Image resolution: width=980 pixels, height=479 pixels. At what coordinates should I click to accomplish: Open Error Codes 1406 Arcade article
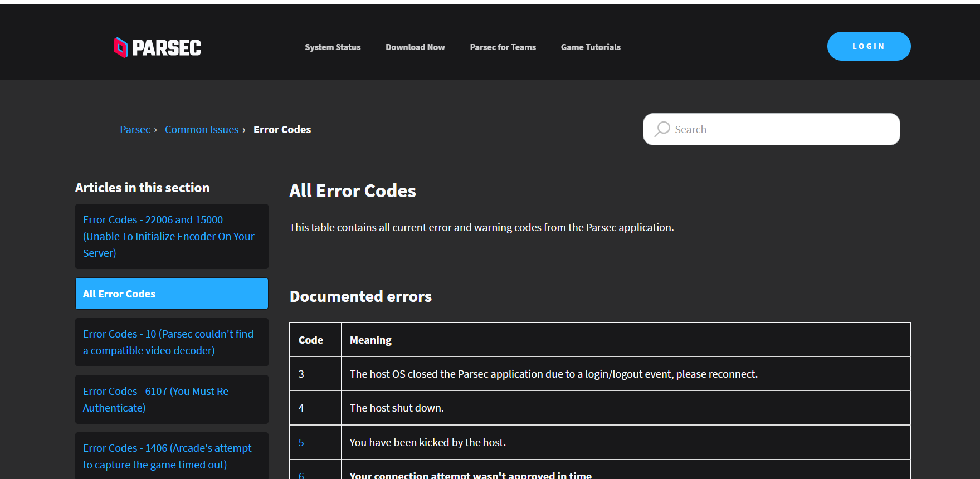pos(172,456)
